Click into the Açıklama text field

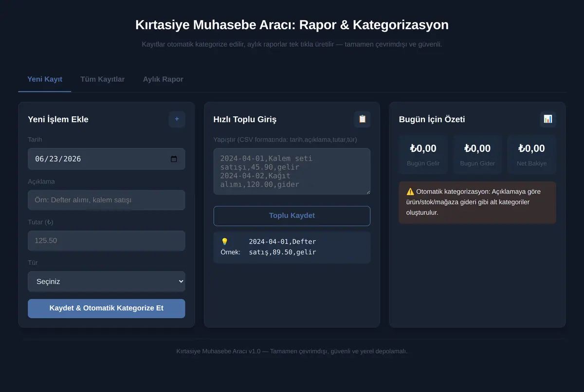pyautogui.click(x=107, y=200)
